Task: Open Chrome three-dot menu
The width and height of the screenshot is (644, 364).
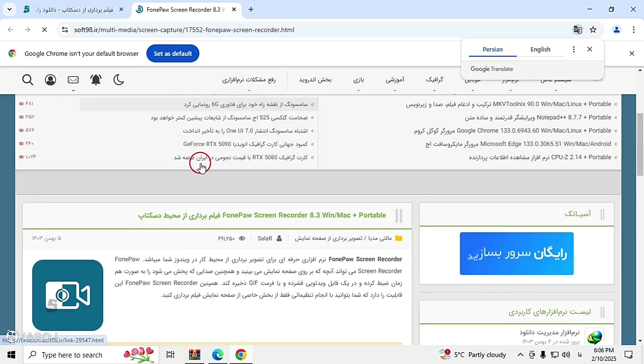Action: tap(634, 30)
